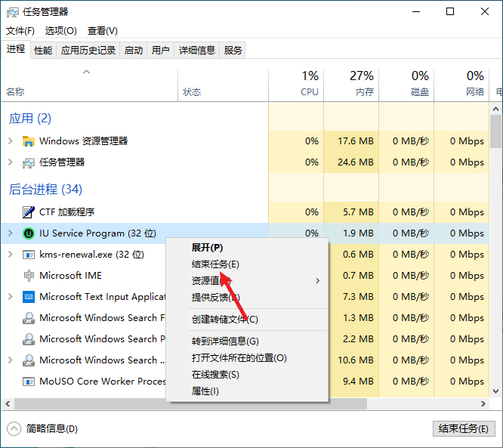503x448 pixels.
Task: Open the 查看(V) menu
Action: pyautogui.click(x=103, y=31)
